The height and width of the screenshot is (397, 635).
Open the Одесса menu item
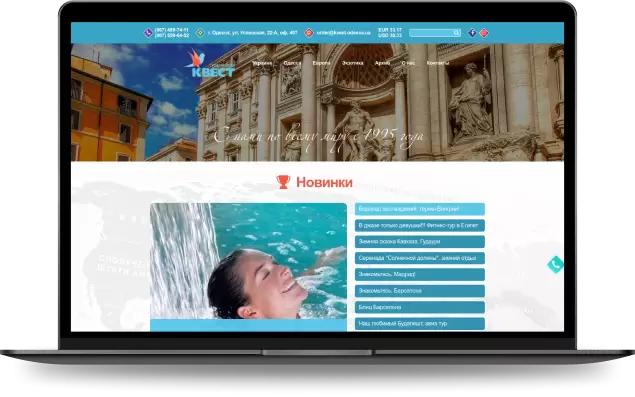pos(292,63)
